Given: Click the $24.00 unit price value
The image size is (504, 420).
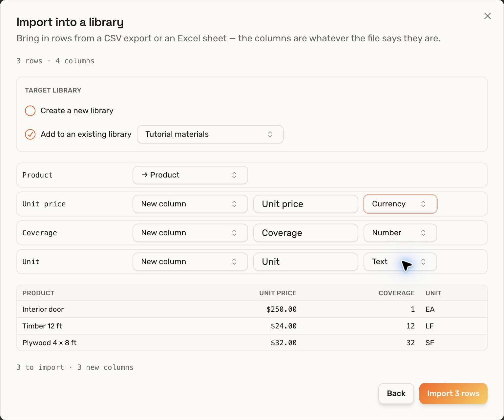Looking at the screenshot, I should point(283,326).
